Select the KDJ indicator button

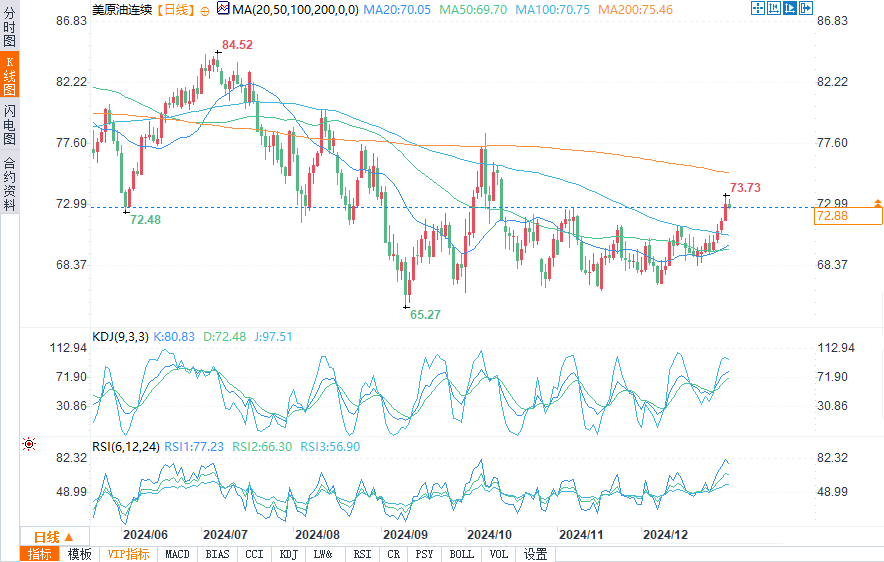pyautogui.click(x=289, y=554)
